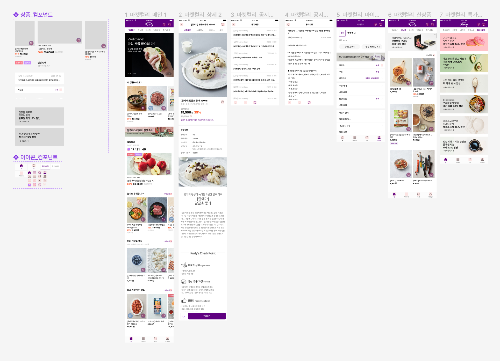Select the frame label starting with 7
500x361 pixels.
point(461,15)
